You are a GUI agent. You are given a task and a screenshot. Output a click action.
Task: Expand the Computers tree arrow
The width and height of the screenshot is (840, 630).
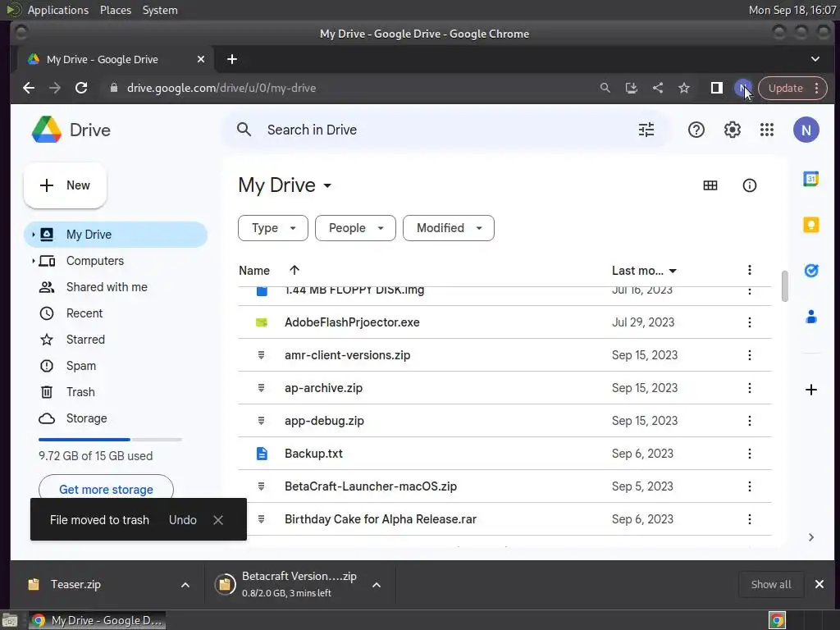point(34,261)
